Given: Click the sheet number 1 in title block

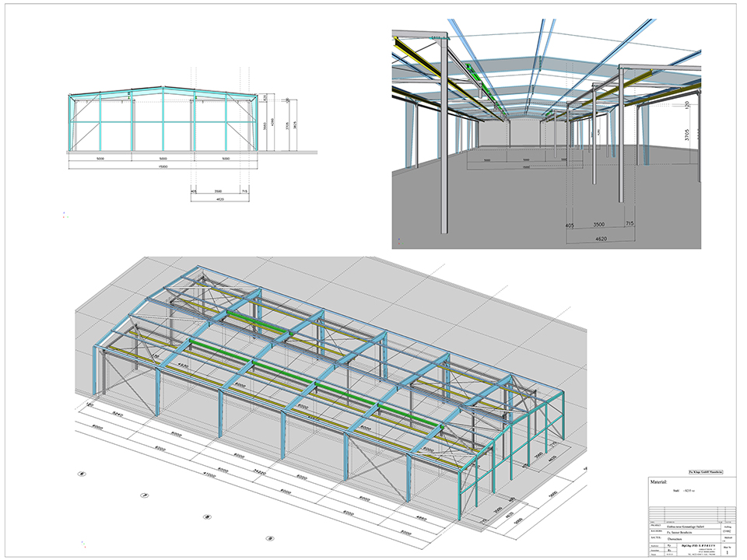Looking at the screenshot, I should click(x=727, y=552).
